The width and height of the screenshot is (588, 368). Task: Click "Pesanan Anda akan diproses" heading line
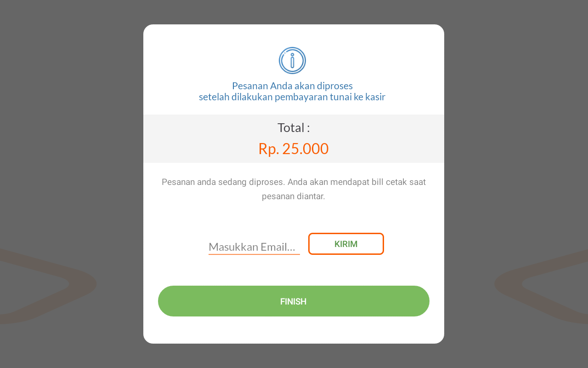tap(292, 86)
